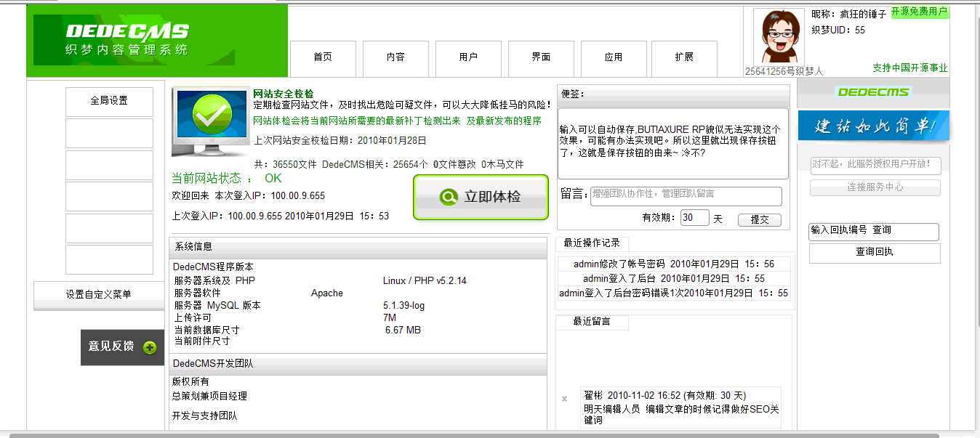
Task: Click the 25641256号织梦人 caption
Action: (784, 72)
